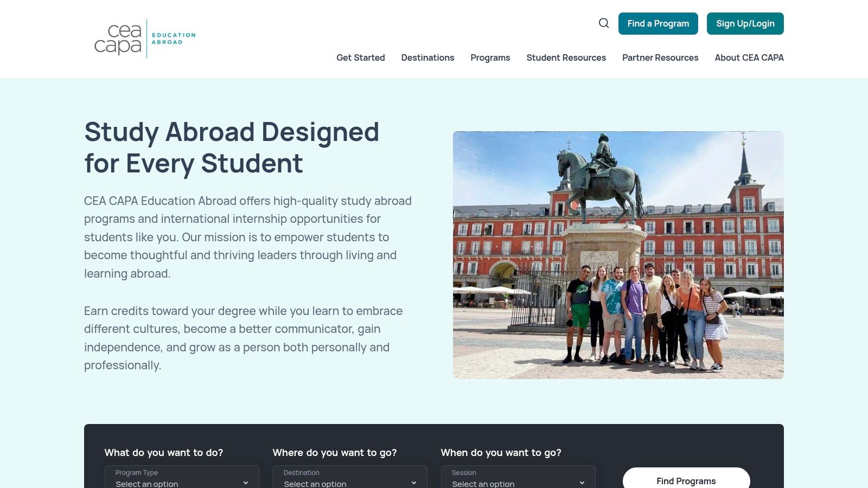The image size is (868, 488).
Task: Click the Plaza Mayor hero photo
Action: (618, 254)
